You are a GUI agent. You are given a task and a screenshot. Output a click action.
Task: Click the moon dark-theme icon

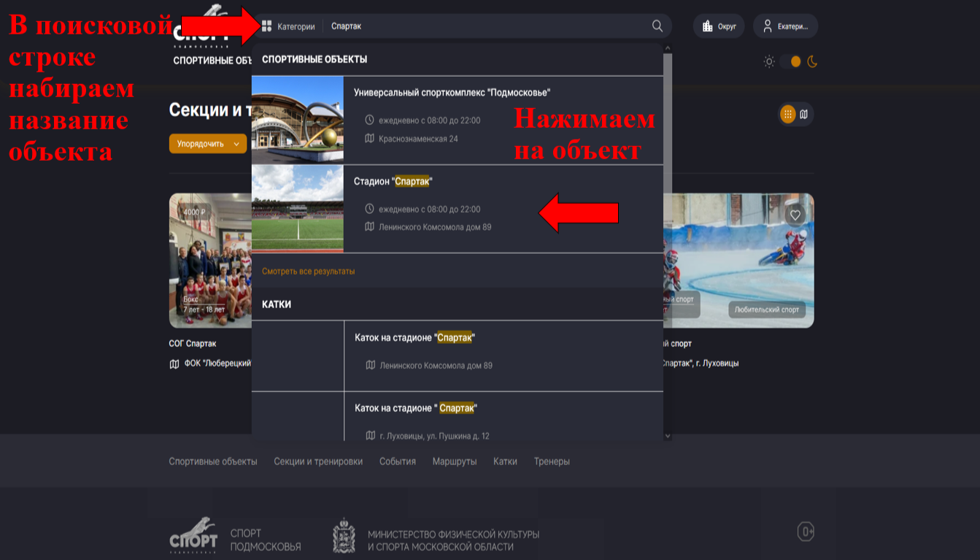click(x=812, y=61)
